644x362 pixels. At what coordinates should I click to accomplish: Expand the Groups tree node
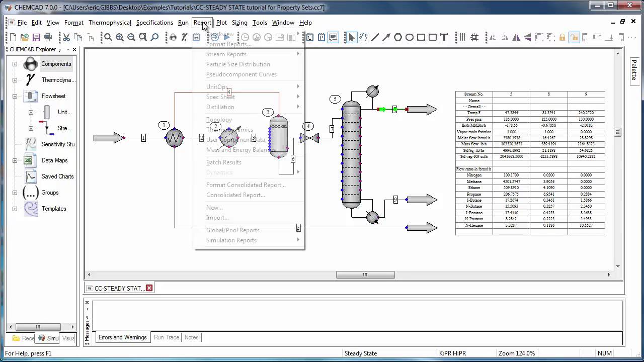tap(15, 193)
